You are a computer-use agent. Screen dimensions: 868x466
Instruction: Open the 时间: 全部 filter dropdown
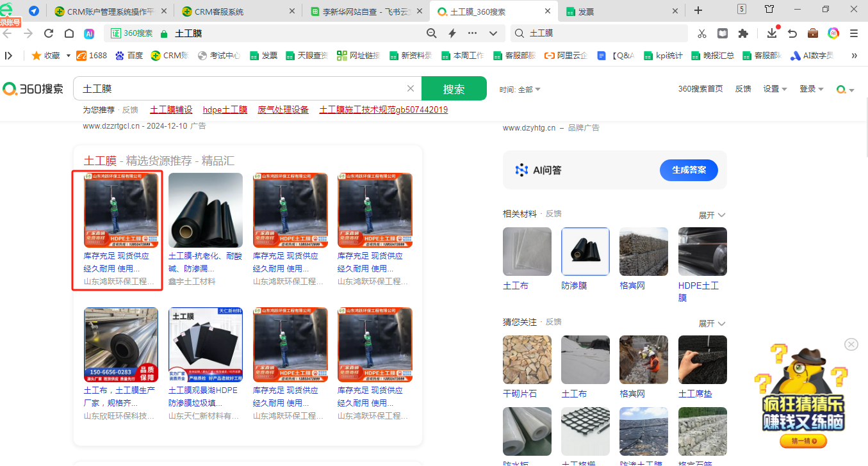(520, 90)
